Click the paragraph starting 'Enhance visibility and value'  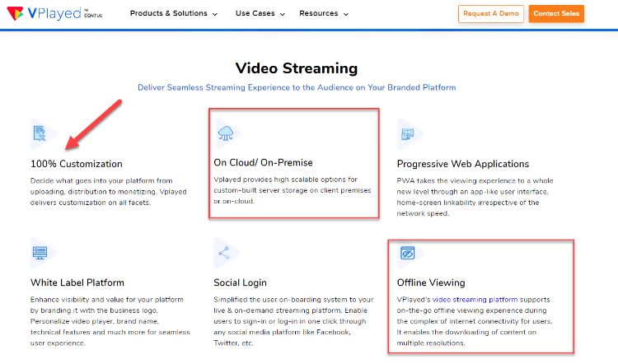pyautogui.click(x=110, y=321)
